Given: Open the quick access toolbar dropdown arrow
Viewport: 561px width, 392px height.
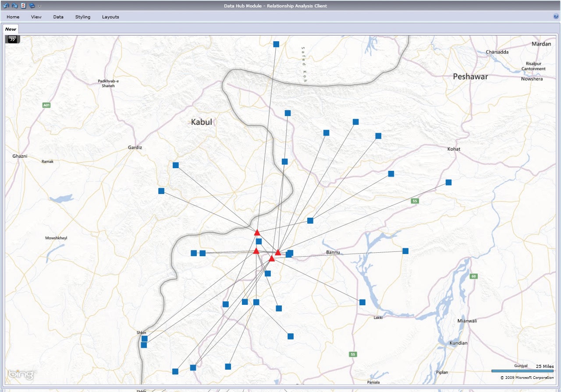Looking at the screenshot, I should 40,6.
